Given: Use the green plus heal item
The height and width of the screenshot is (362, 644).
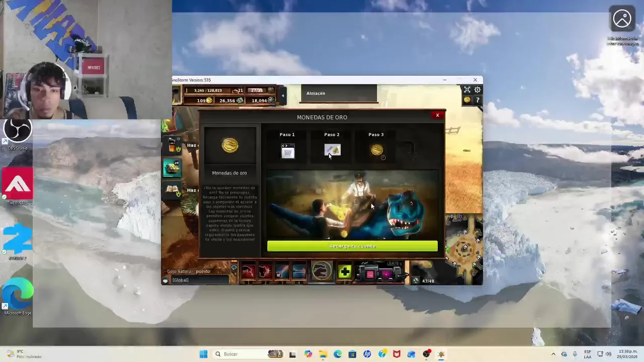Looking at the screenshot, I should tap(345, 273).
